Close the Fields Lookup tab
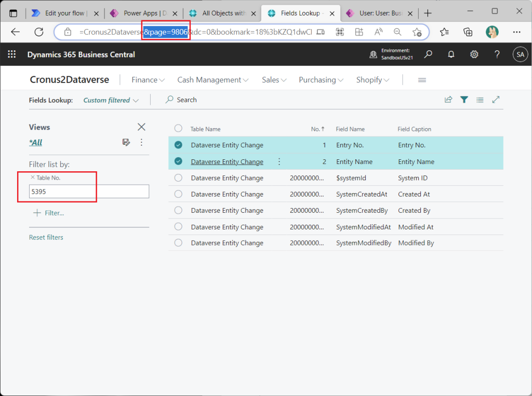Image resolution: width=532 pixels, height=396 pixels. point(332,13)
